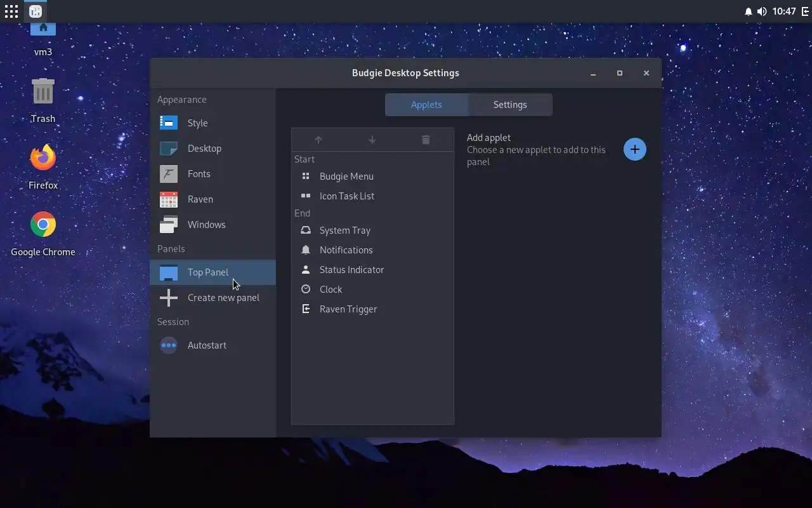Click the Top Panel icon in the sidebar

tap(169, 272)
